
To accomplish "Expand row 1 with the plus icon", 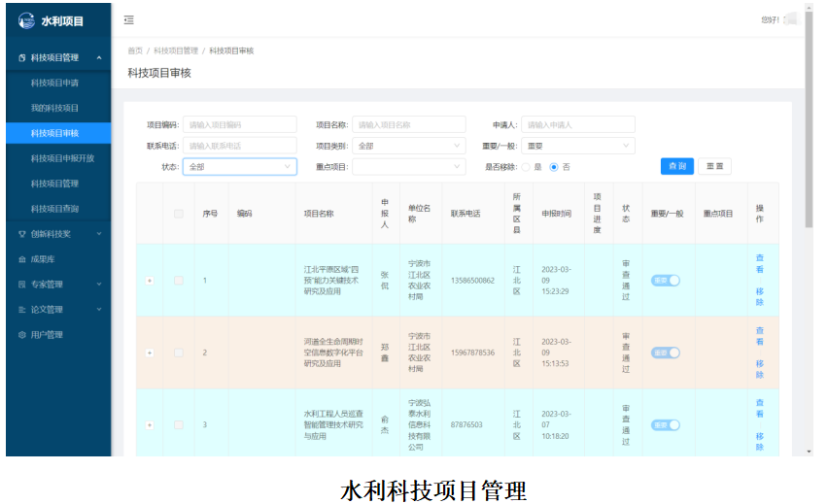I will (150, 281).
